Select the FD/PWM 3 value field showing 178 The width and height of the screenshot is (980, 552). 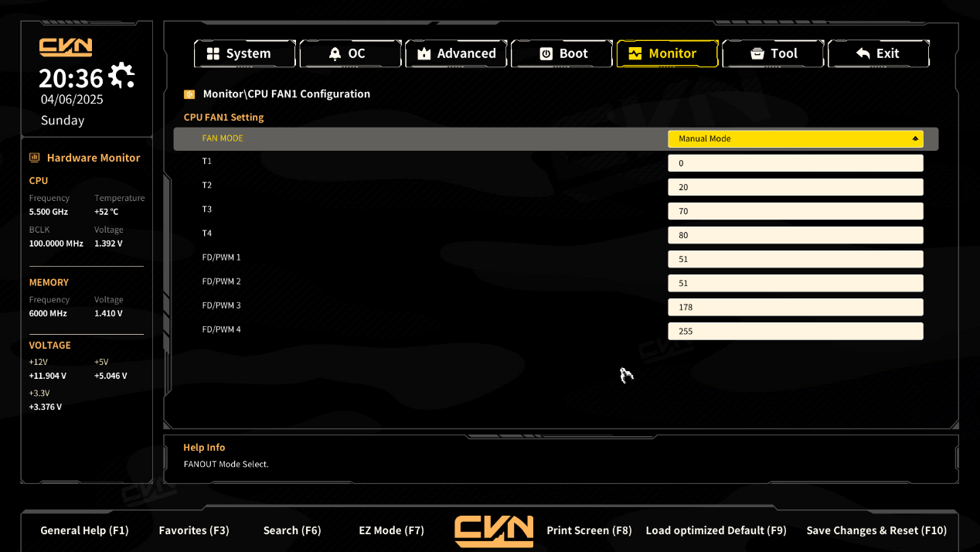(795, 307)
